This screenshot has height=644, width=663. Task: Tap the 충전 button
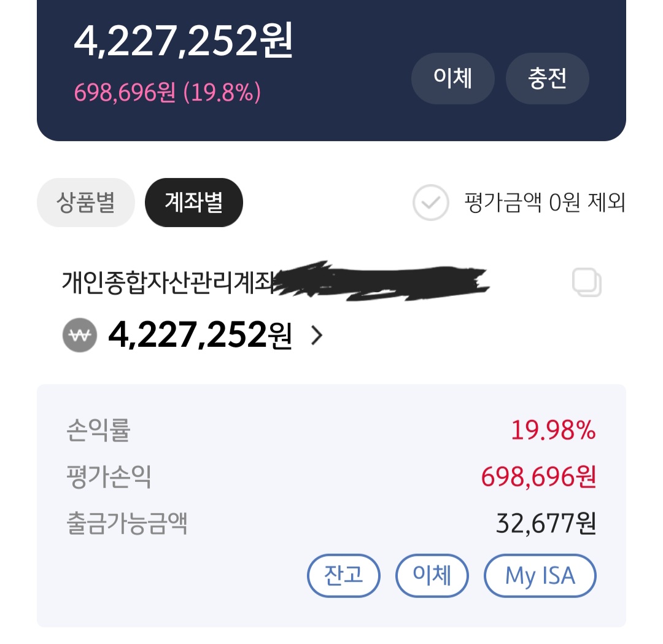[x=547, y=79]
